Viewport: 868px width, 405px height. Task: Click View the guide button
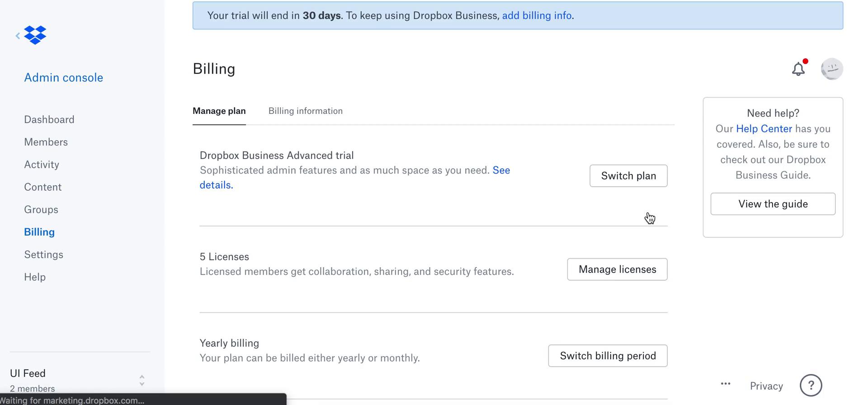(x=773, y=204)
